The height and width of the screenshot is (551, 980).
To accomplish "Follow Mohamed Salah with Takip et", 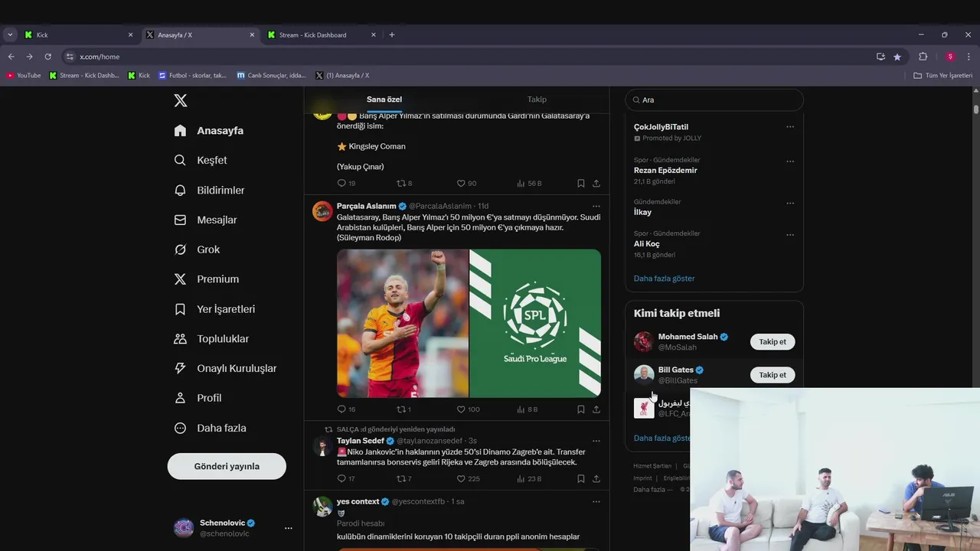I will click(773, 342).
